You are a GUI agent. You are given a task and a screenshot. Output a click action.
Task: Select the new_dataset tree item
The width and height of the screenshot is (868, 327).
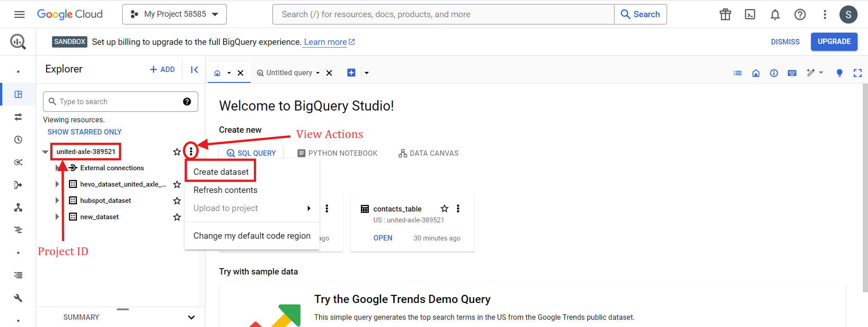pos(100,217)
